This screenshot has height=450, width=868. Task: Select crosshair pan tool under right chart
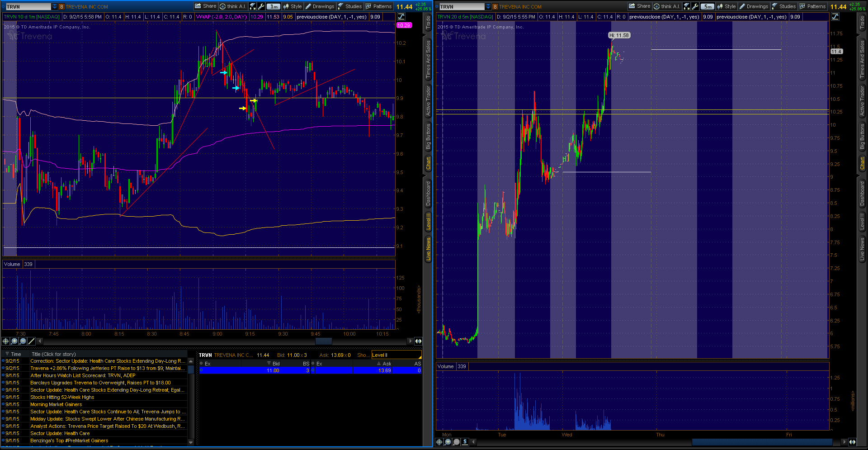(439, 442)
